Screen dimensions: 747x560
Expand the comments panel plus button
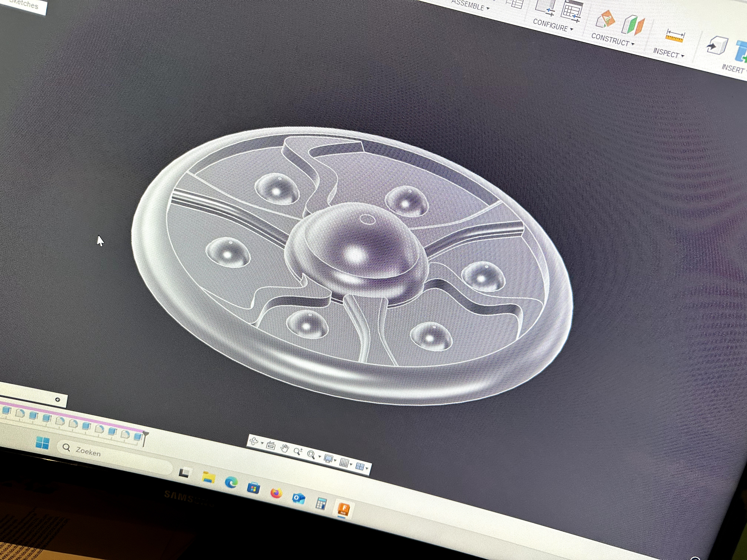point(58,400)
